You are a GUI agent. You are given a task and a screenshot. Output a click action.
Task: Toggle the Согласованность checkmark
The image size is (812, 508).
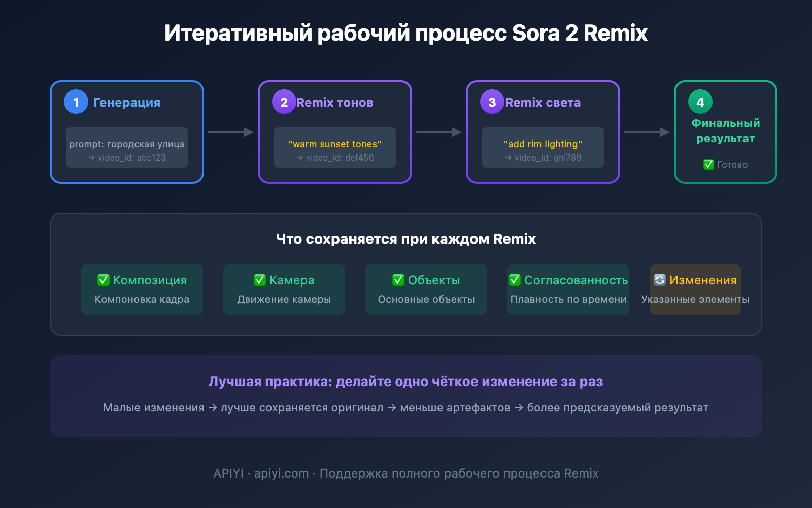(515, 280)
